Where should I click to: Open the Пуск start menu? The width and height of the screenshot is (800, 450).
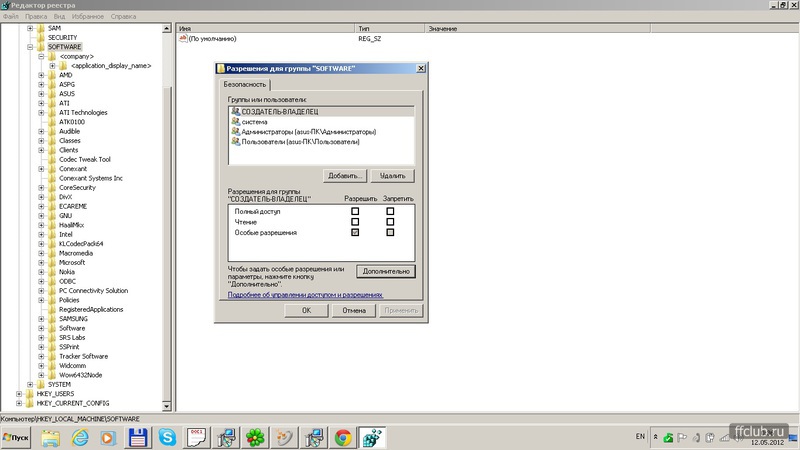pyautogui.click(x=16, y=438)
